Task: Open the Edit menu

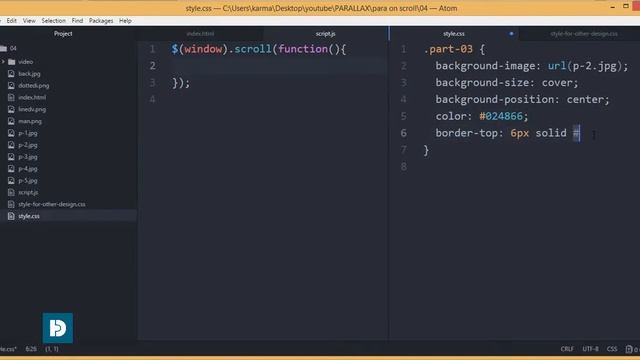Action: (11, 20)
